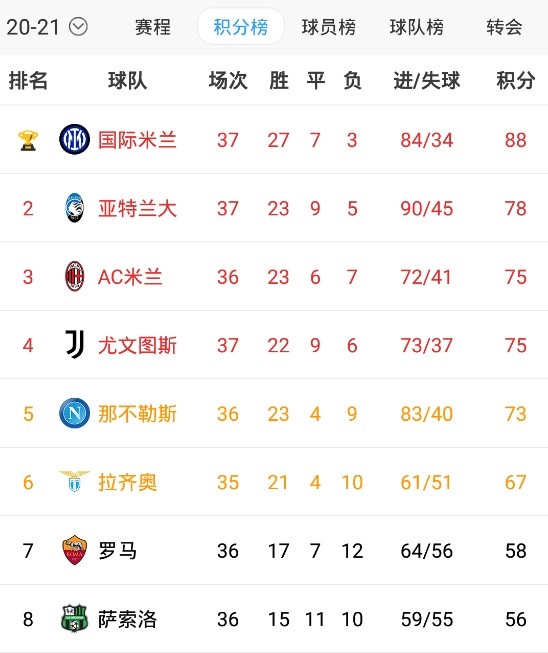Tap the Atalanta club crest
The width and height of the screenshot is (548, 653).
pos(75,208)
